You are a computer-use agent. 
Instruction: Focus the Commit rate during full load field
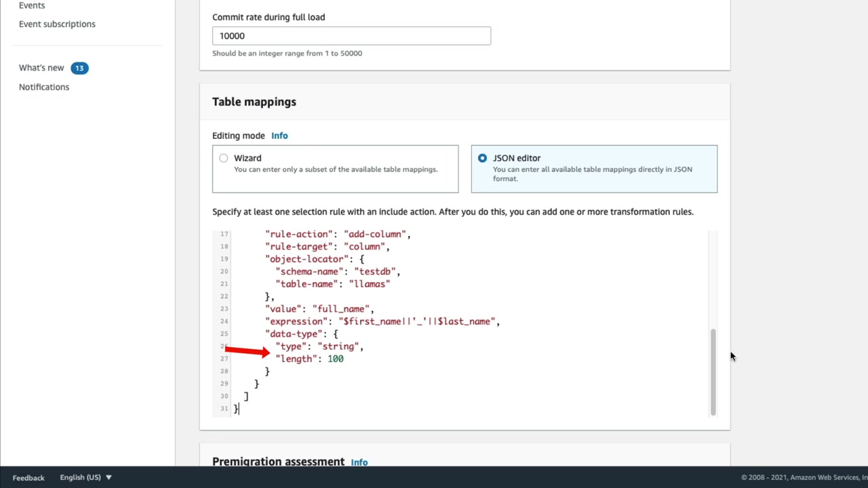(351, 36)
